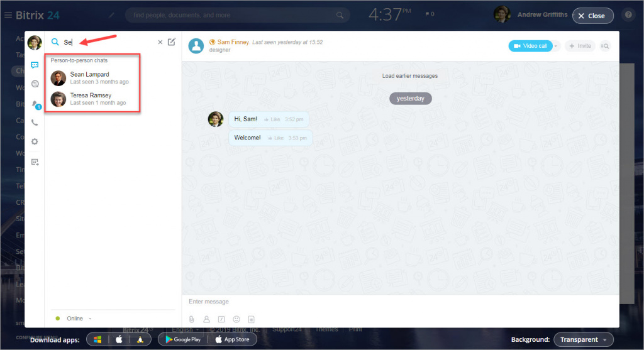Open the document icon in message toolbar
Viewport: 644px width, 350px height.
point(252,319)
